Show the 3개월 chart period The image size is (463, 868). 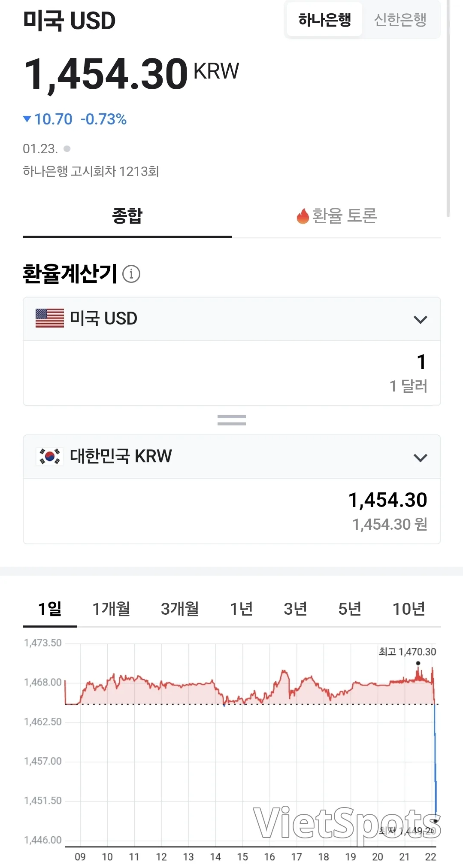point(180,609)
